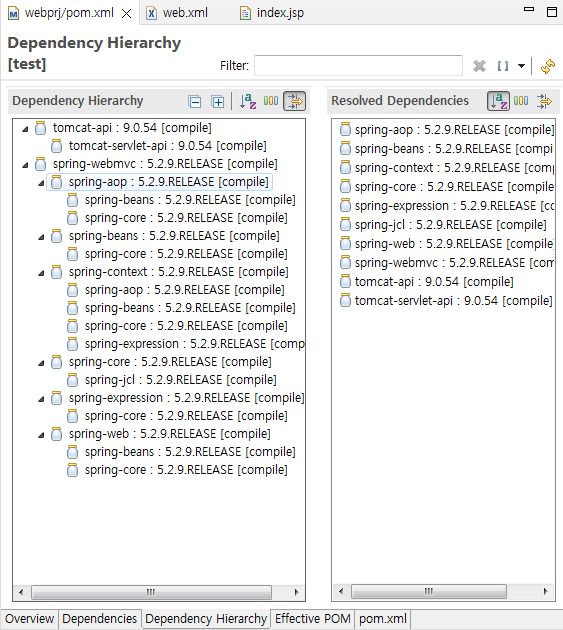Open the Effective POM page tab
Image resolution: width=563 pixels, height=630 pixels.
pyautogui.click(x=313, y=619)
